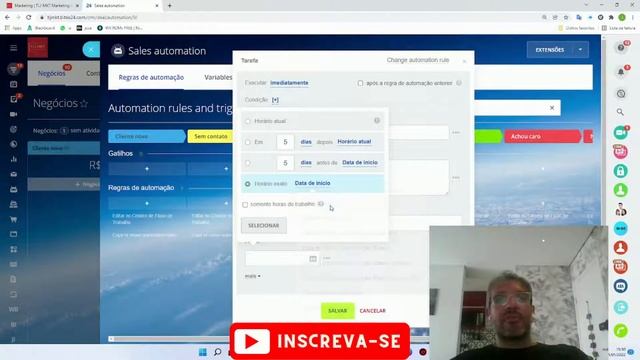Screen dimensions: 640x360
Task: Click the Windows Start button in taskbar
Action: 203,352
